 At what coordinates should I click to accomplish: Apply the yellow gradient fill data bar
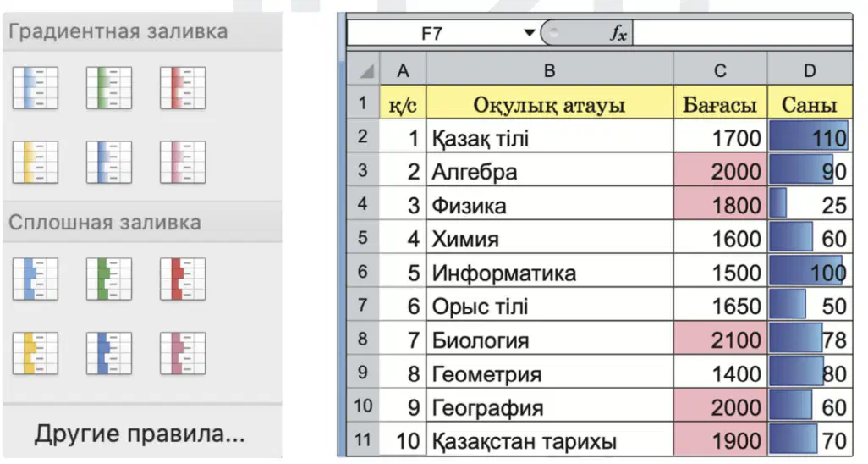coord(35,162)
